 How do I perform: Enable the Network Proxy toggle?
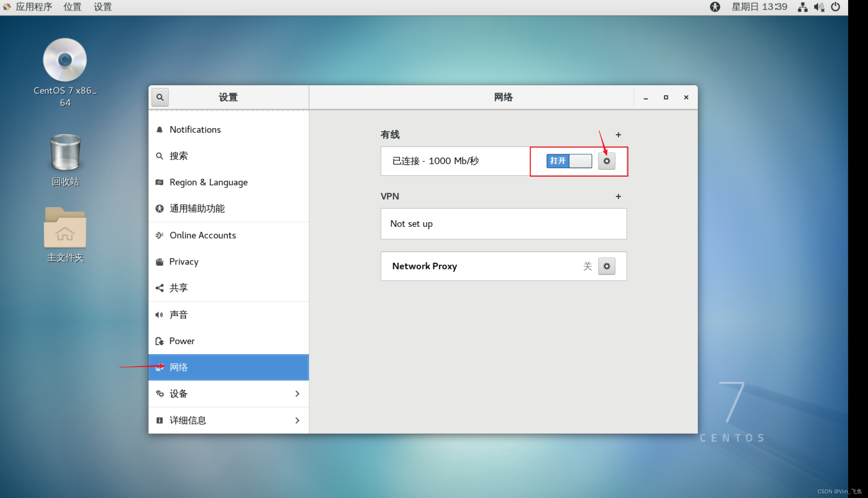click(587, 266)
